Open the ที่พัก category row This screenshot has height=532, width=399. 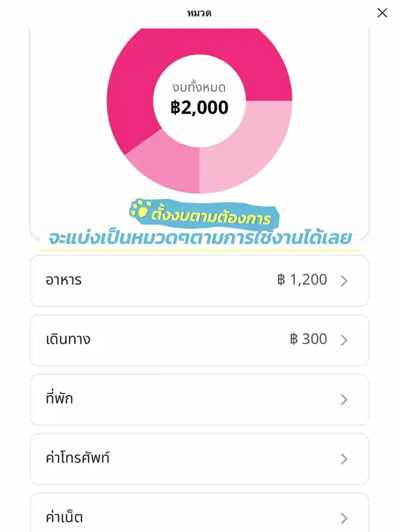(199, 400)
